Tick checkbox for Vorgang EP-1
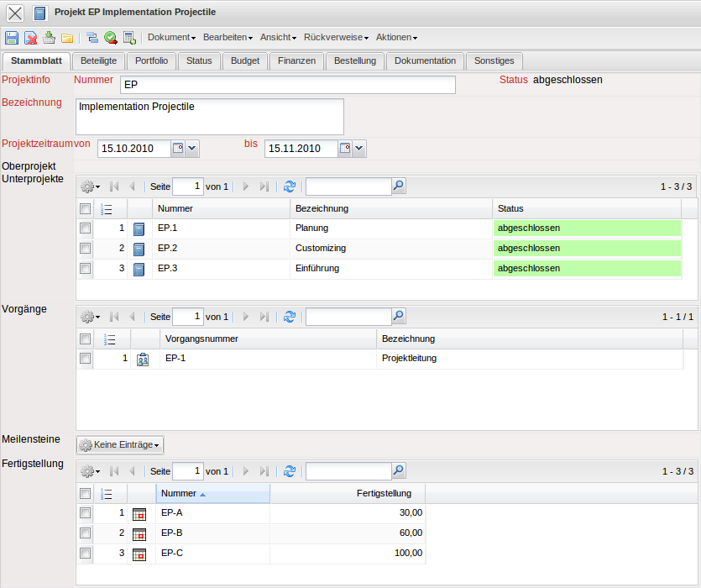Image resolution: width=701 pixels, height=588 pixels. [85, 359]
